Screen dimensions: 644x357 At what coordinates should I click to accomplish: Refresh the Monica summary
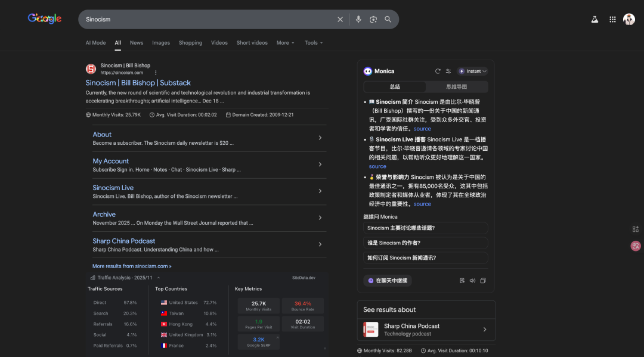(438, 71)
